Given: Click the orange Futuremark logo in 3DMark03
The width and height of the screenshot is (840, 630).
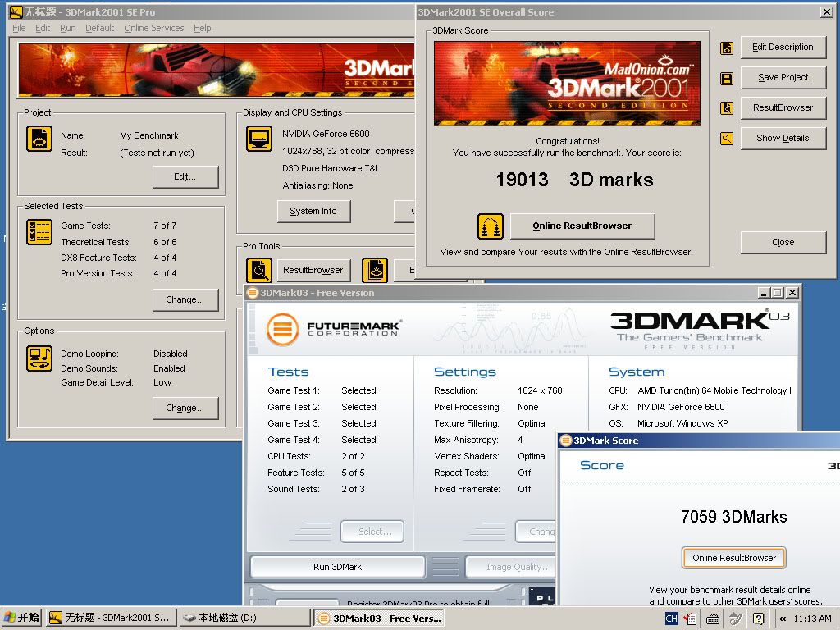Looking at the screenshot, I should point(283,328).
